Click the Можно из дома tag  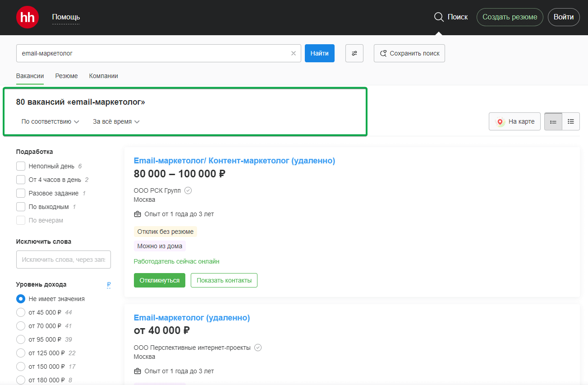click(160, 246)
